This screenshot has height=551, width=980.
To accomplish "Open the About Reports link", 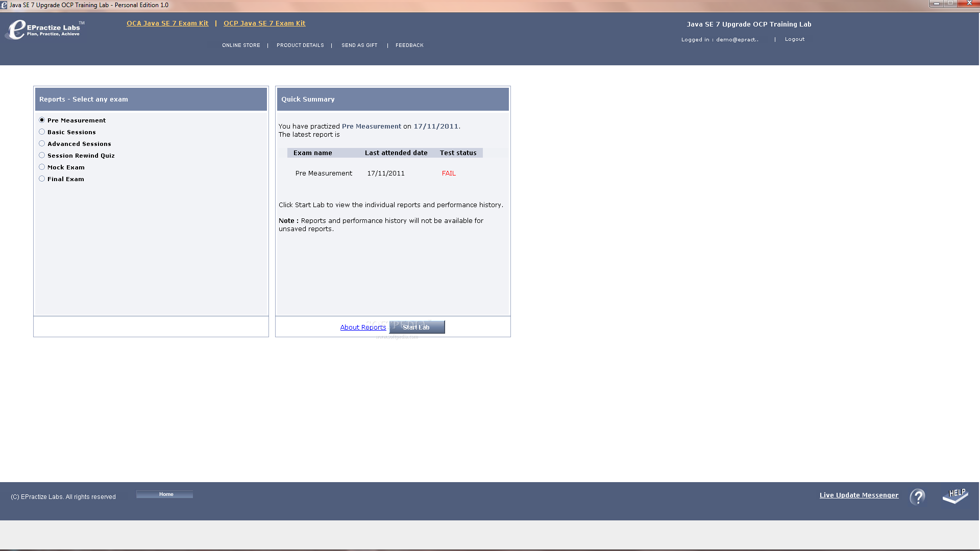I will 363,328.
